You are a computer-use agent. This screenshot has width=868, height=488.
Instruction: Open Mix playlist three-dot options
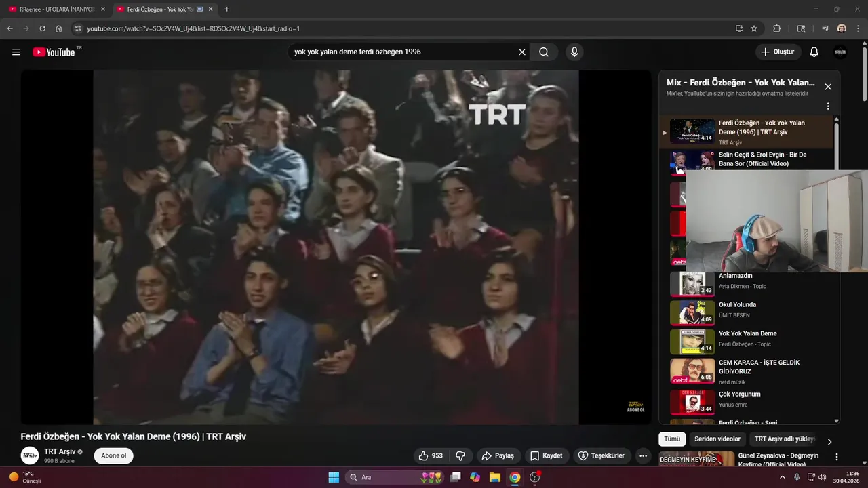[828, 106]
